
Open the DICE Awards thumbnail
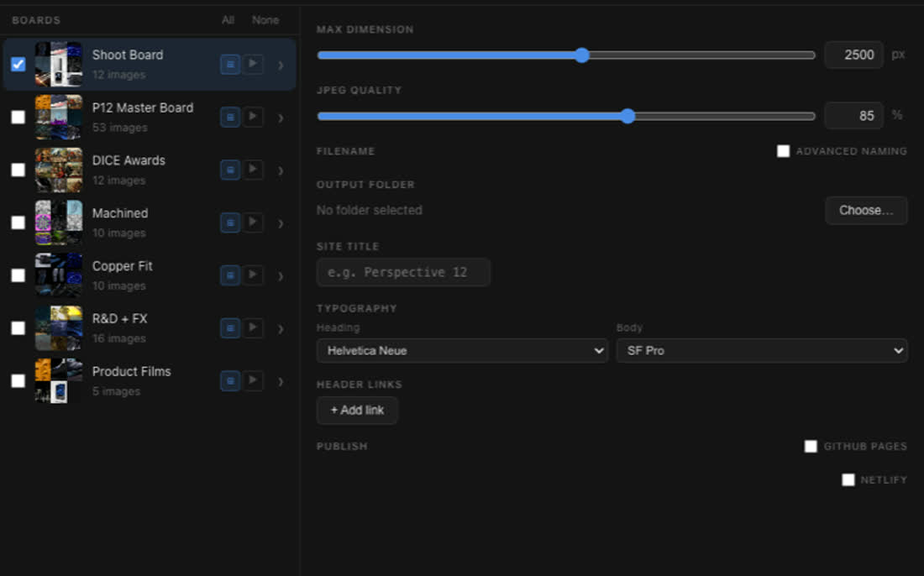pos(58,170)
